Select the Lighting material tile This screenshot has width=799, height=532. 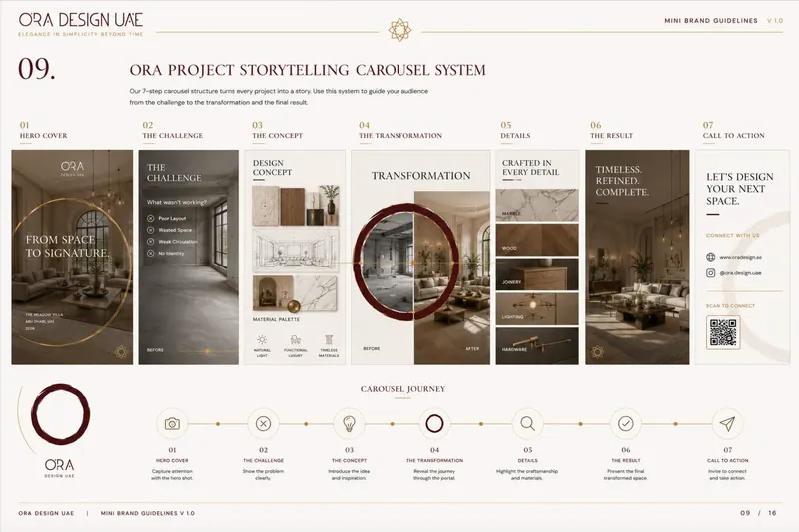537,309
